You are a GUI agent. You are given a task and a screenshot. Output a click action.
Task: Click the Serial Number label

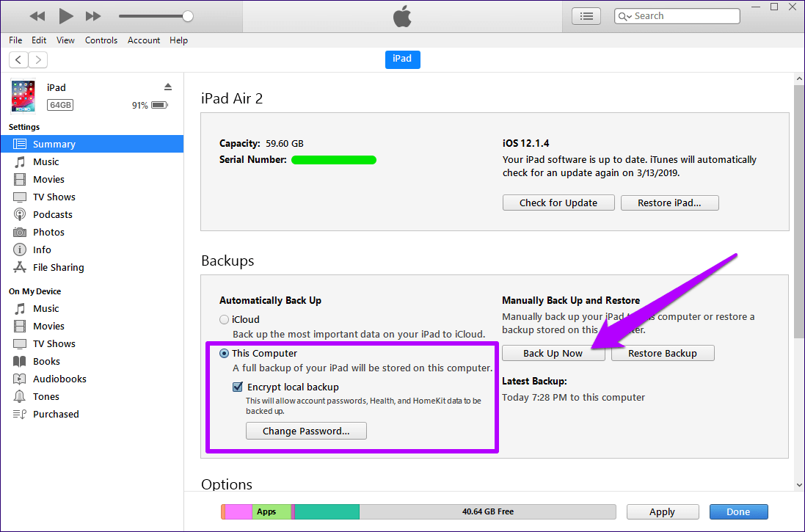point(253,160)
